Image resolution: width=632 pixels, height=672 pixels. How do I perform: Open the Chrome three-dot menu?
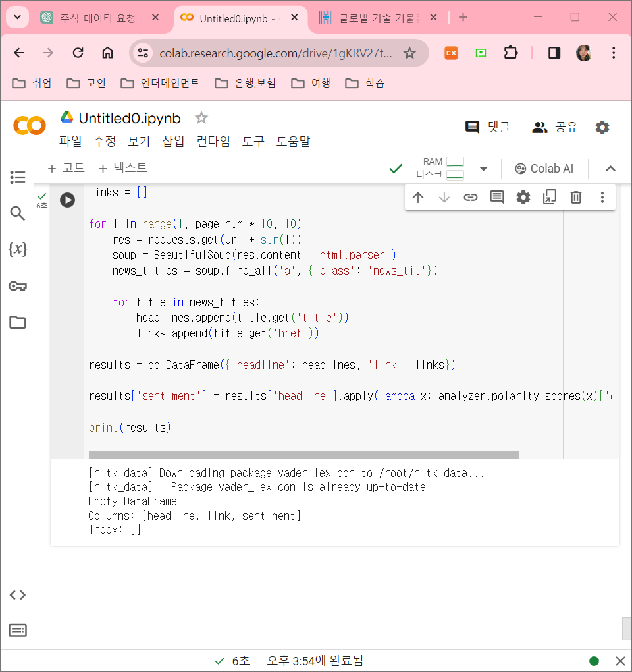[x=614, y=53]
